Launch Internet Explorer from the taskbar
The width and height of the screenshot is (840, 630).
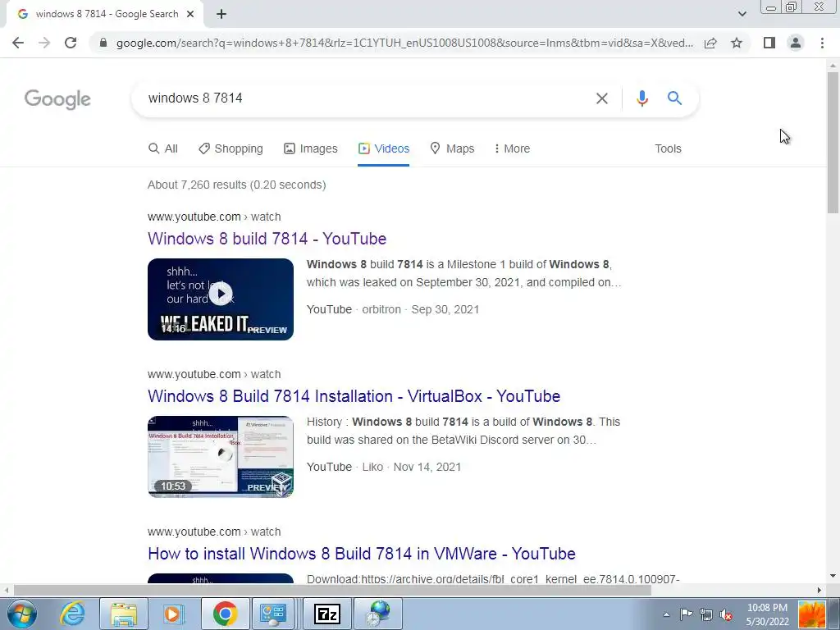[x=72, y=614]
